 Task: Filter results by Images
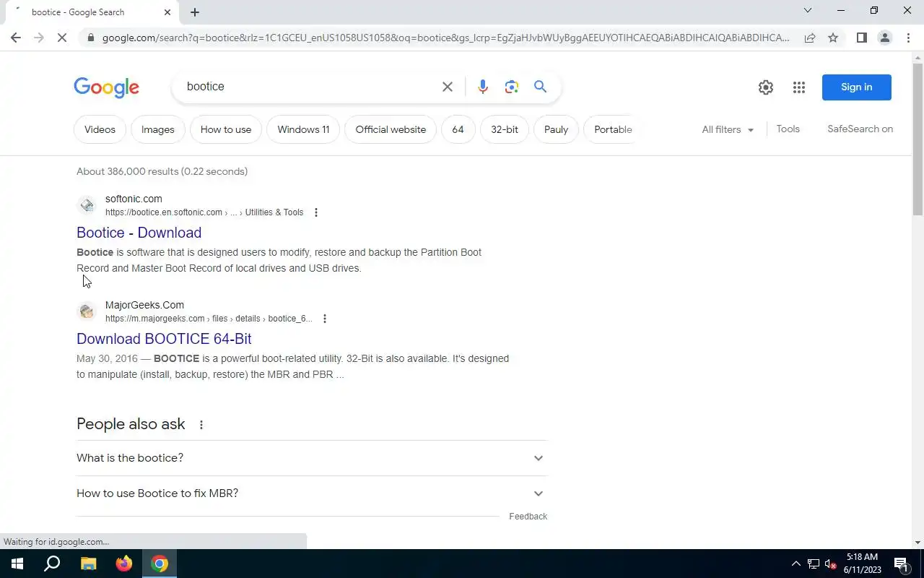point(157,129)
